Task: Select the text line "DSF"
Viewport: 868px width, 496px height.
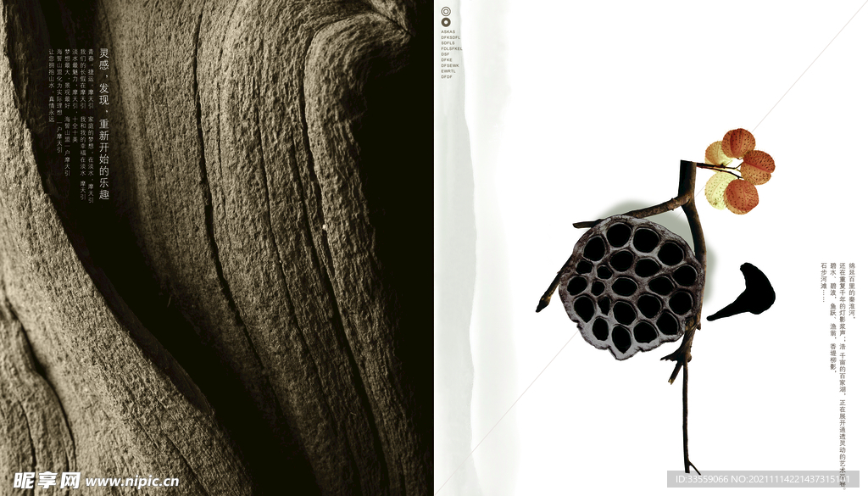Action: pyautogui.click(x=446, y=54)
